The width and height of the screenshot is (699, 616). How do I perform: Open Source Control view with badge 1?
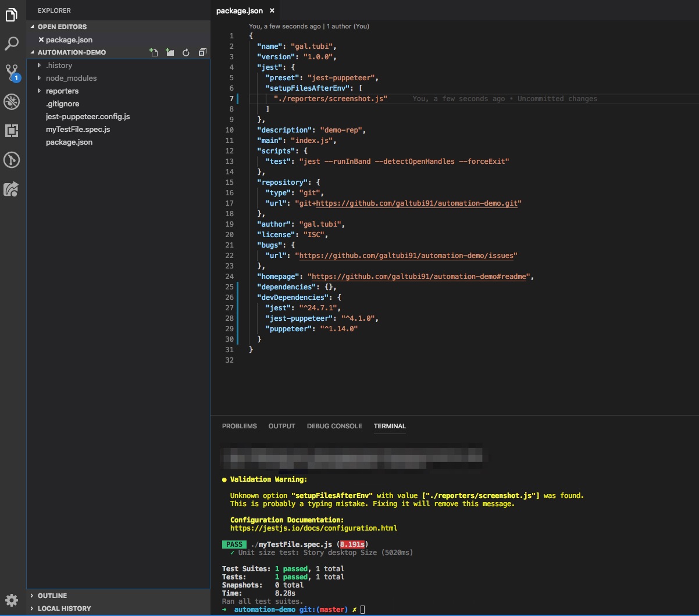[x=12, y=73]
